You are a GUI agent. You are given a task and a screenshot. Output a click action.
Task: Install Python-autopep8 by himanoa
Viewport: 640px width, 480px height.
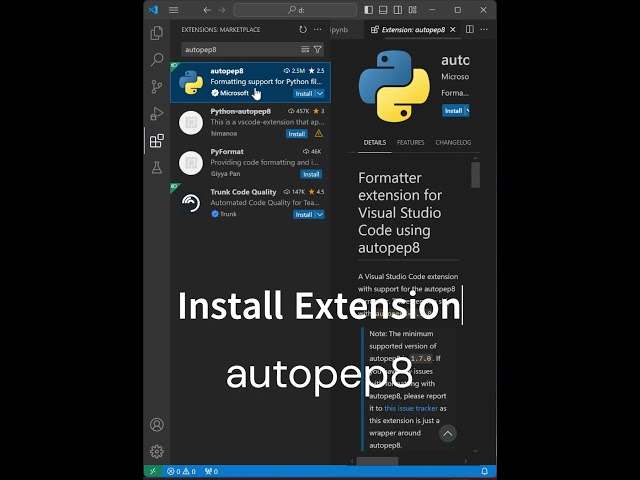pyautogui.click(x=296, y=134)
